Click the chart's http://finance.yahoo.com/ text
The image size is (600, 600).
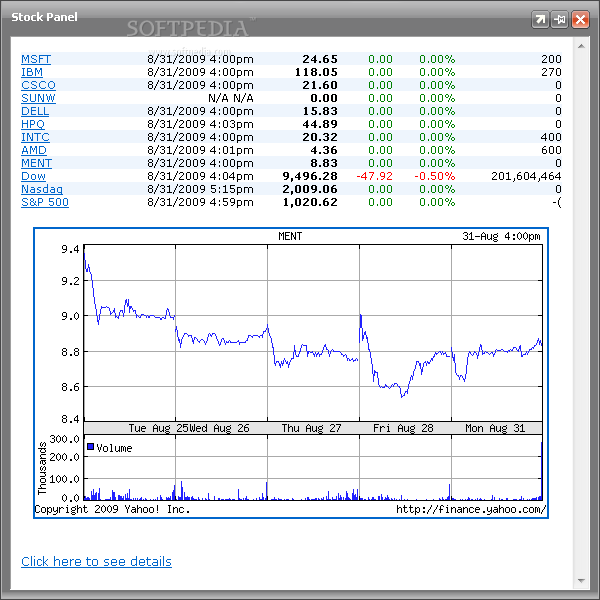point(471,509)
